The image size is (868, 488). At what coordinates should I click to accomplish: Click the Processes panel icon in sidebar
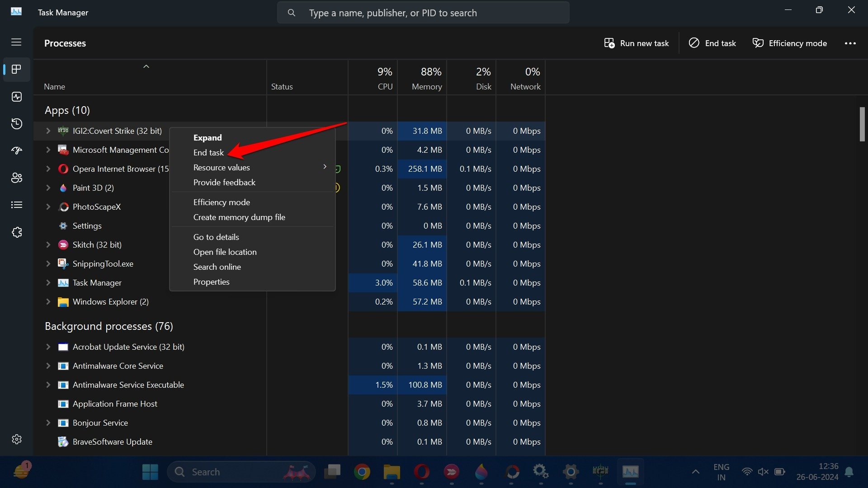pos(16,69)
